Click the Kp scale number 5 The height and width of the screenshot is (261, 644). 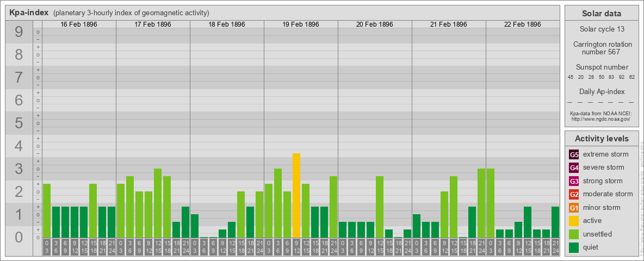(x=19, y=123)
